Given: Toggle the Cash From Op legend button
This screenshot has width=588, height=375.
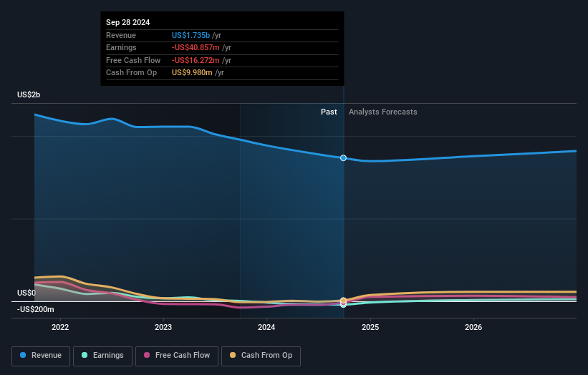Looking at the screenshot, I should [x=261, y=356].
